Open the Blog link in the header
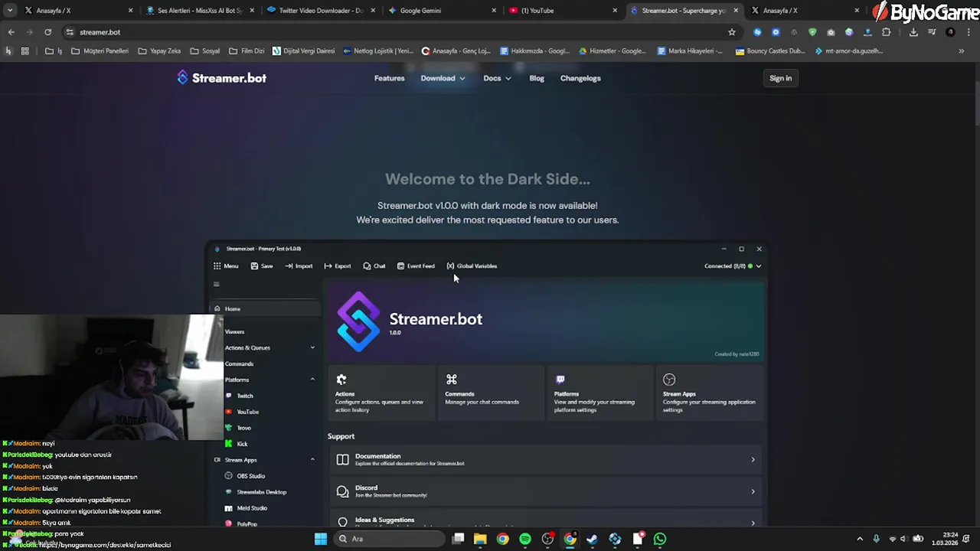 click(x=537, y=78)
